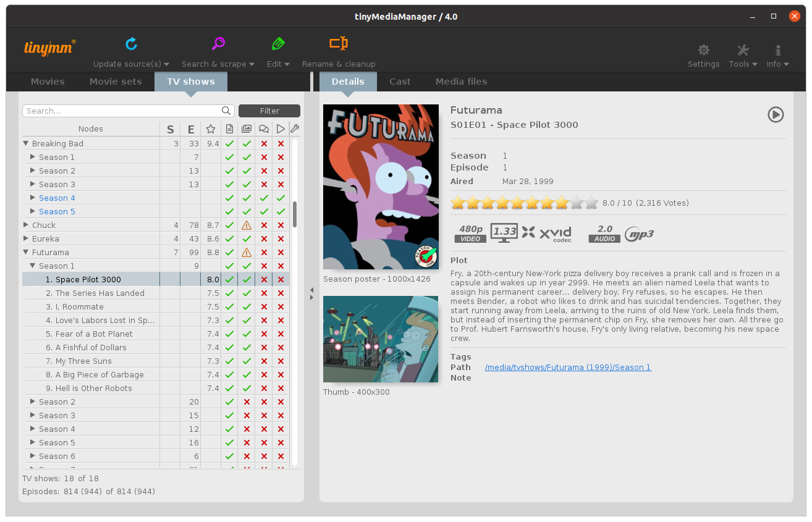Screen dimensions: 812x522
Task: Switch to the Movie sets tab
Action: click(x=116, y=82)
